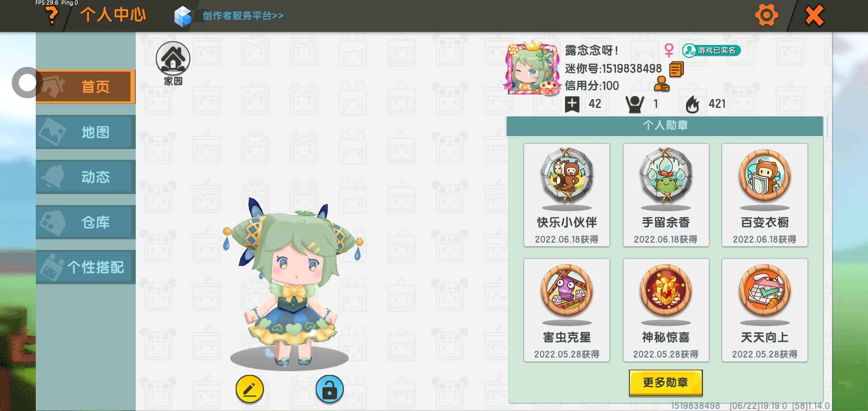868x411 pixels.
Task: Click the orange person icon beside 信用分
Action: (x=662, y=84)
